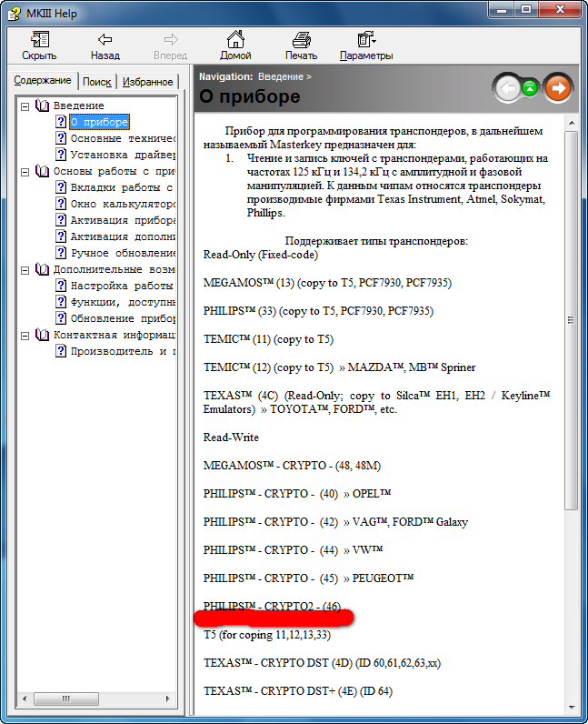Click the orange next-topic arrow button
Viewport: 588px width, 724px height.
(558, 87)
